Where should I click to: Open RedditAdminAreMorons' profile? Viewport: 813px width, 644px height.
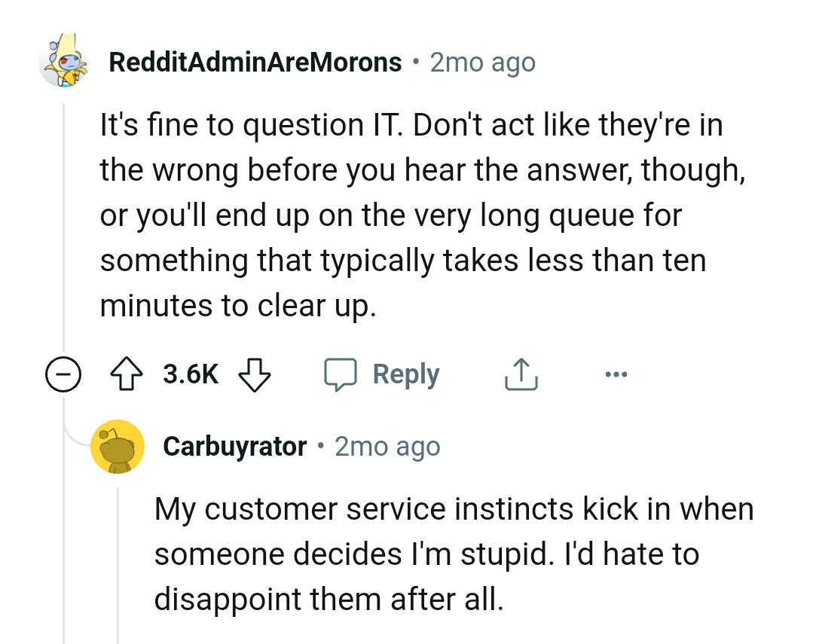[255, 62]
